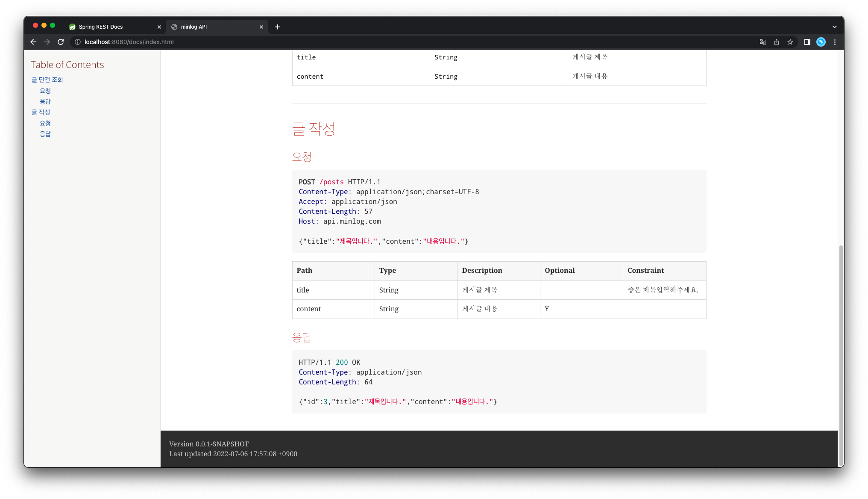Click the browser profile avatar
This screenshot has height=499, width=868.
821,42
